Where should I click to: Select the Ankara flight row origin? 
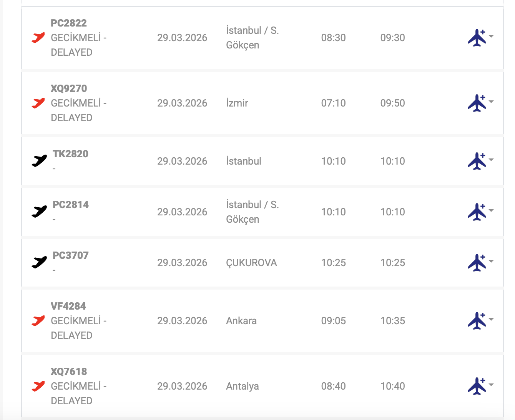pyautogui.click(x=241, y=321)
